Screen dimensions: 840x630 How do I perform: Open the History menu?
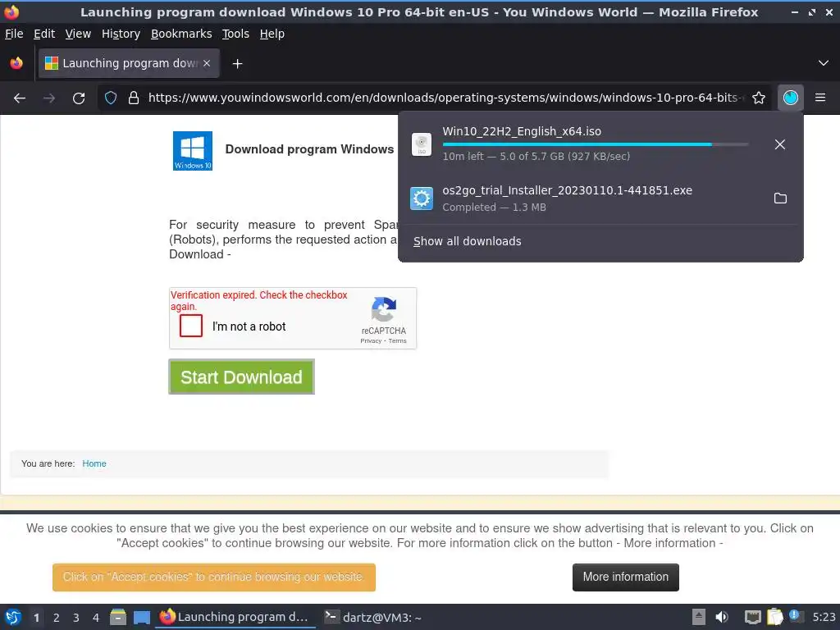coord(121,34)
